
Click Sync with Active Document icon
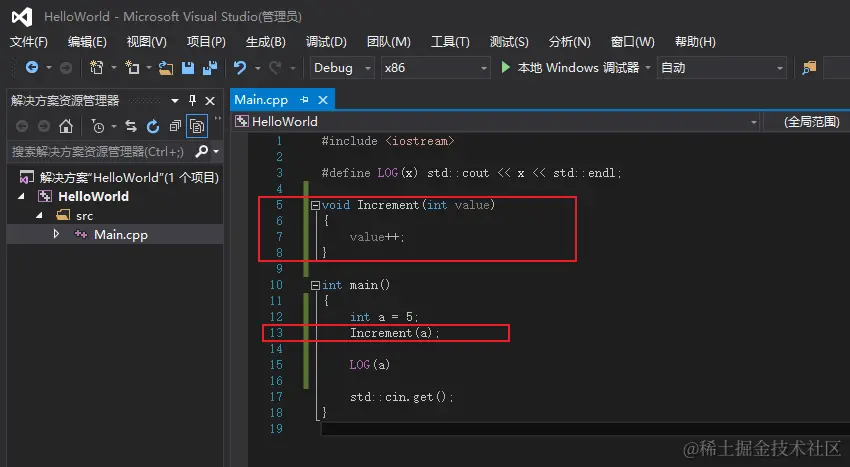(x=131, y=126)
